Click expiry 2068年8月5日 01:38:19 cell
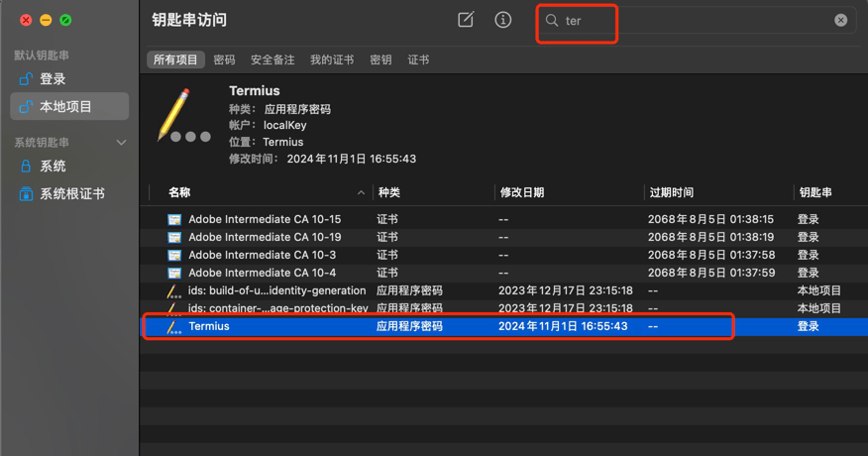Viewport: 868px width, 456px height. pyautogui.click(x=710, y=237)
